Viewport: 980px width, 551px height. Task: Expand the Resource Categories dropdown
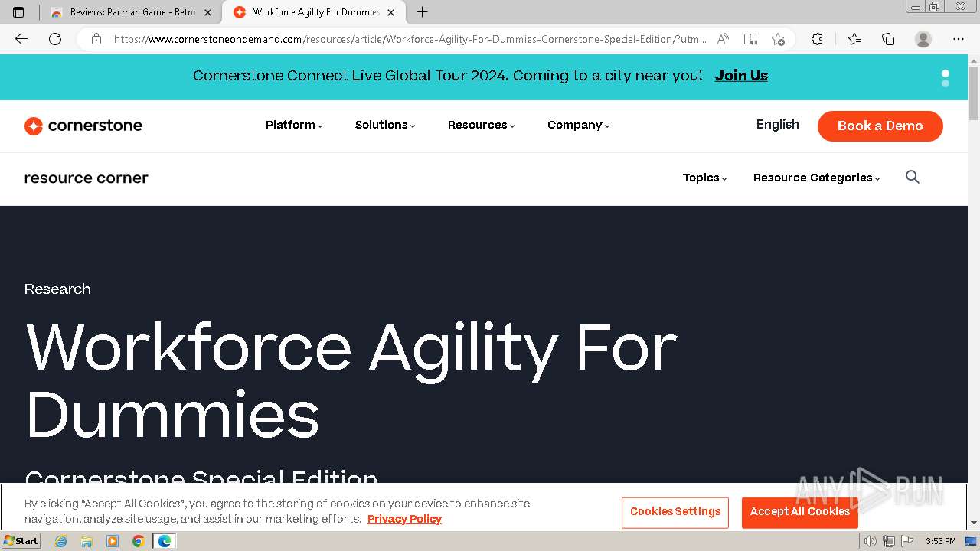[x=817, y=178]
